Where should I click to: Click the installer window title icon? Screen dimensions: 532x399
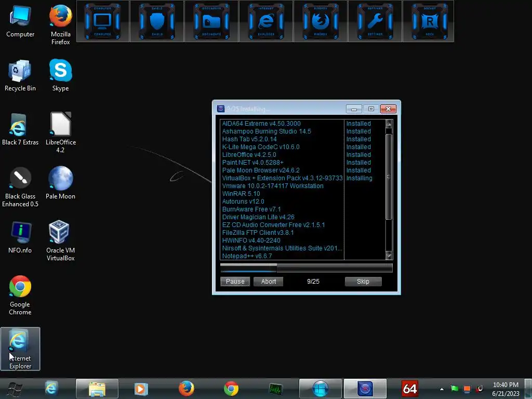[221, 109]
